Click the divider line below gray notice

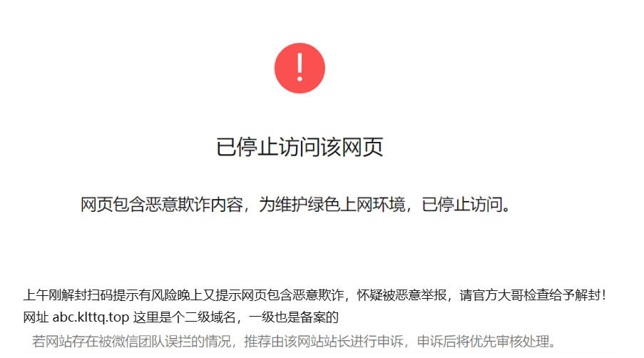[x=320, y=352]
